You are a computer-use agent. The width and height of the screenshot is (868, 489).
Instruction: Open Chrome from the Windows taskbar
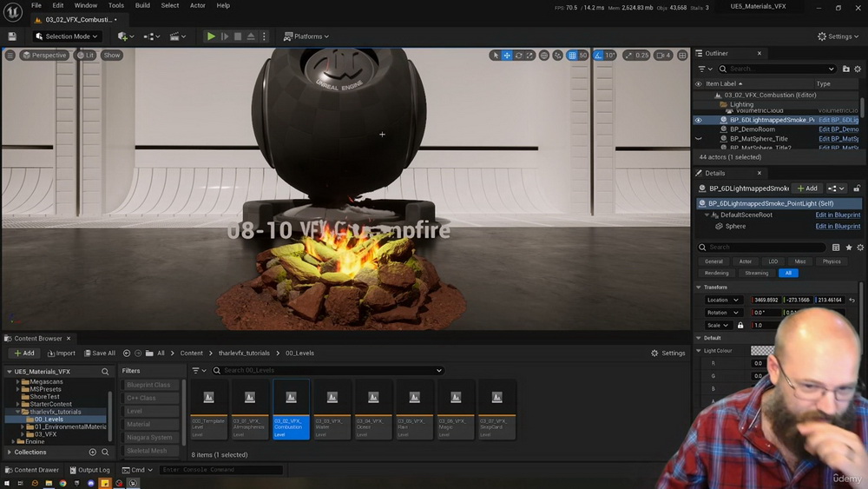pos(62,484)
